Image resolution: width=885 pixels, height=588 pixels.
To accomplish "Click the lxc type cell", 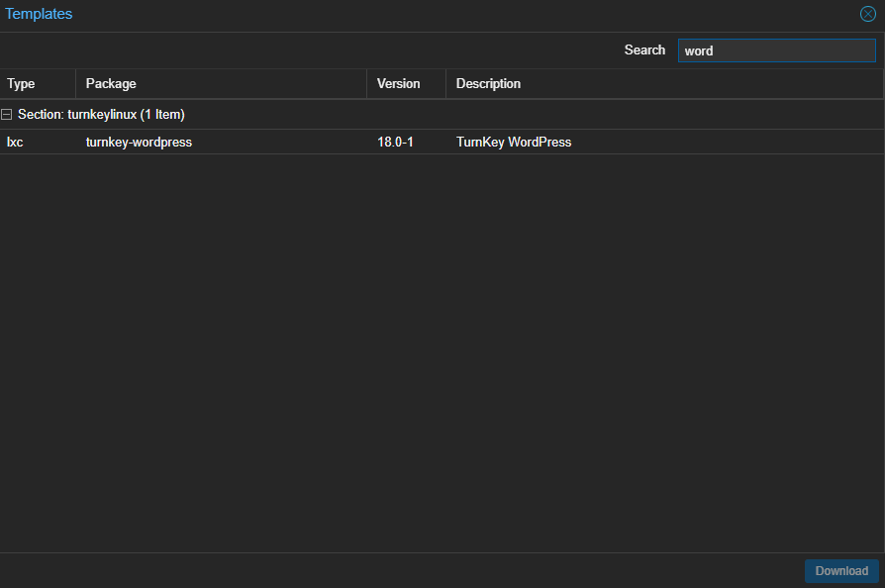I will point(15,143).
